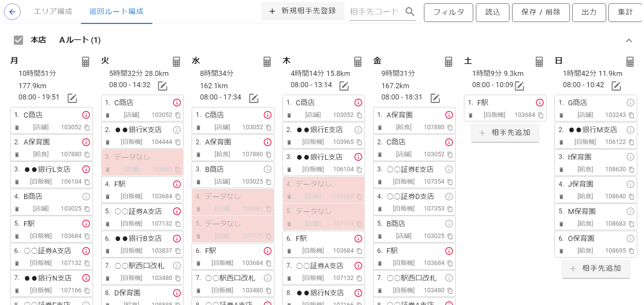644x305 pixels.
Task: Edit Saturday time 08:00 - 10:09
Action: point(519,86)
